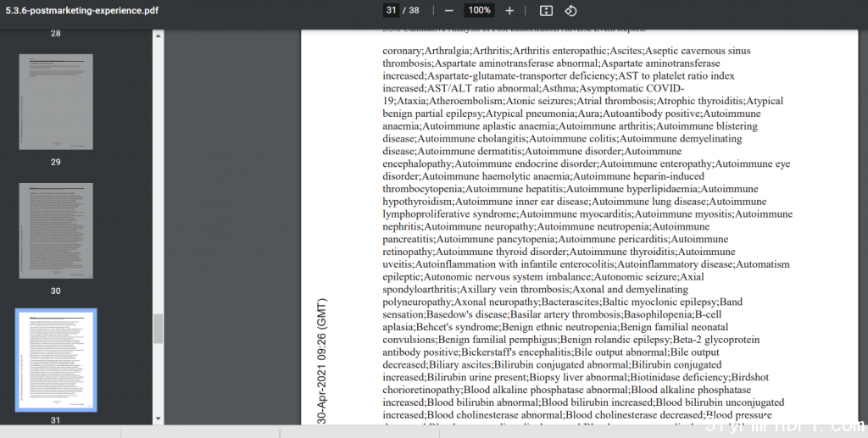Click the page label 30 under thumbnail
868x438 pixels.
point(56,291)
